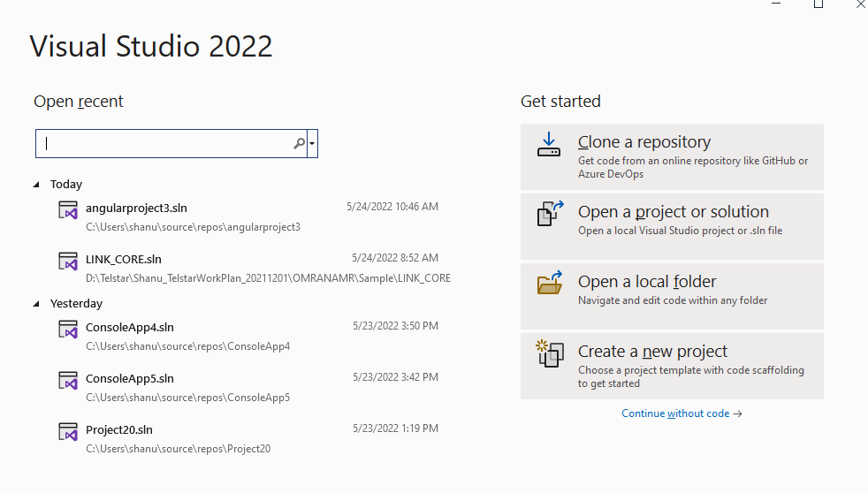Maximize the Visual Studio 2022 window
The width and height of the screenshot is (868, 493).
819,4
